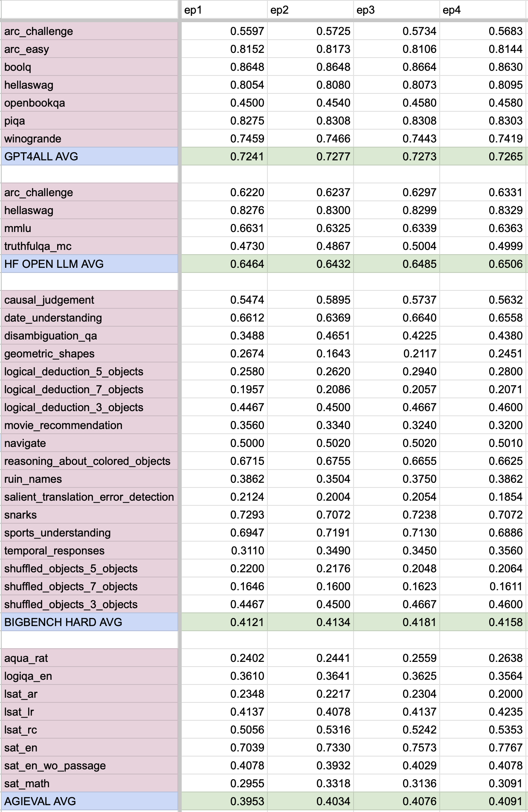Viewport: 528px width, 812px height.
Task: Select the sat_en ep4 value 0.7767
Action: (483, 748)
